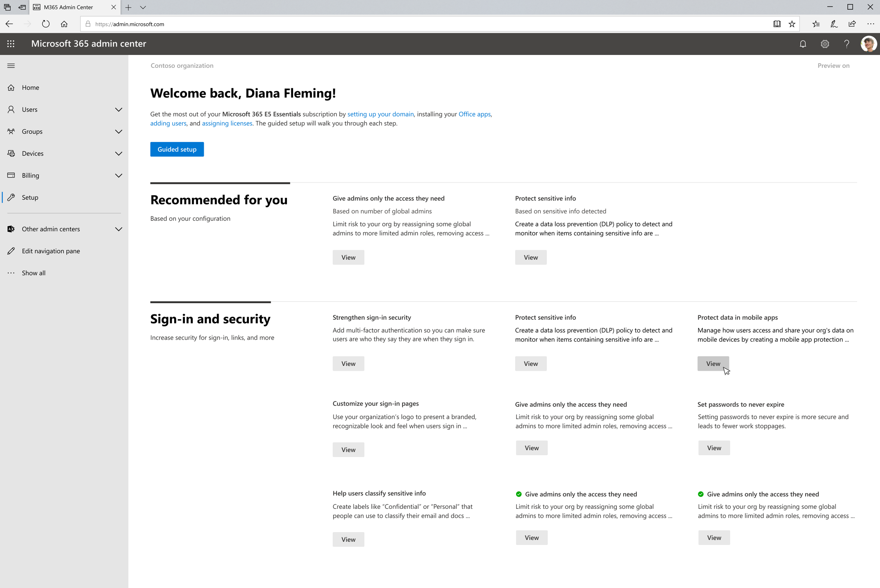Open the browser reading view icon

coord(777,24)
